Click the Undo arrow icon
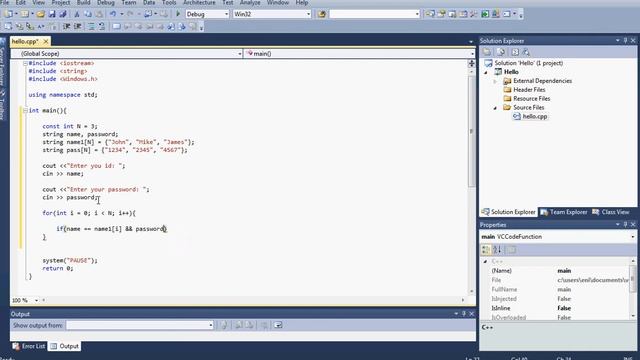This screenshot has width=640, height=360. click(113, 14)
